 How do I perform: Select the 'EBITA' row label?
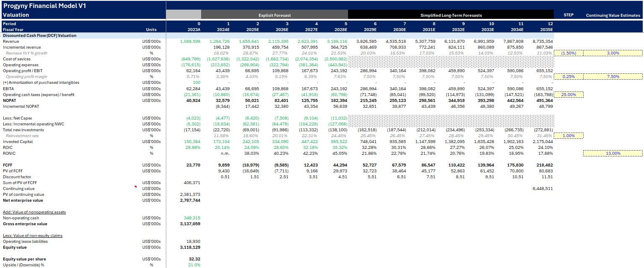(x=8, y=88)
